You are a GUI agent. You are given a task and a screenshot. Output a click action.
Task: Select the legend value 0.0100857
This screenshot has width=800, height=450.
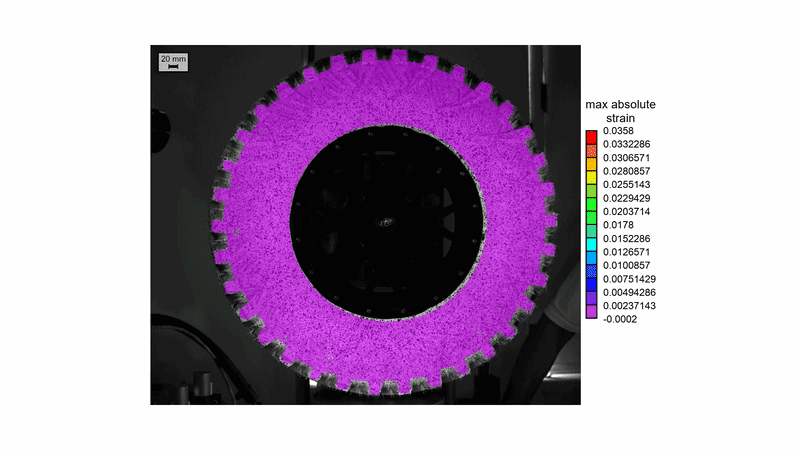point(627,265)
